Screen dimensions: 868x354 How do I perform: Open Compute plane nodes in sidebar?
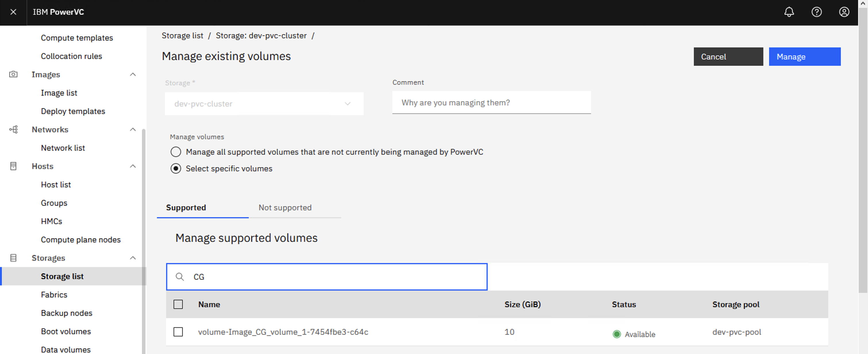pyautogui.click(x=80, y=240)
